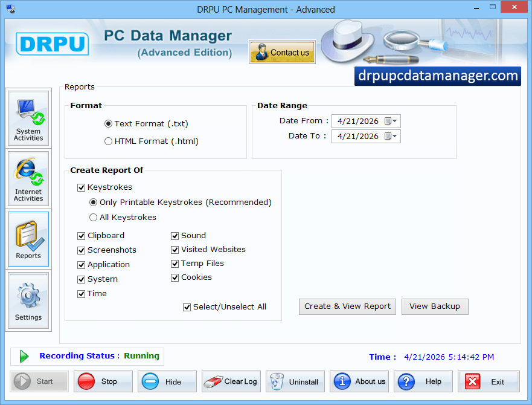This screenshot has width=532, height=405.
Task: Minimize the DRPU PC Management window
Action: click(476, 7)
